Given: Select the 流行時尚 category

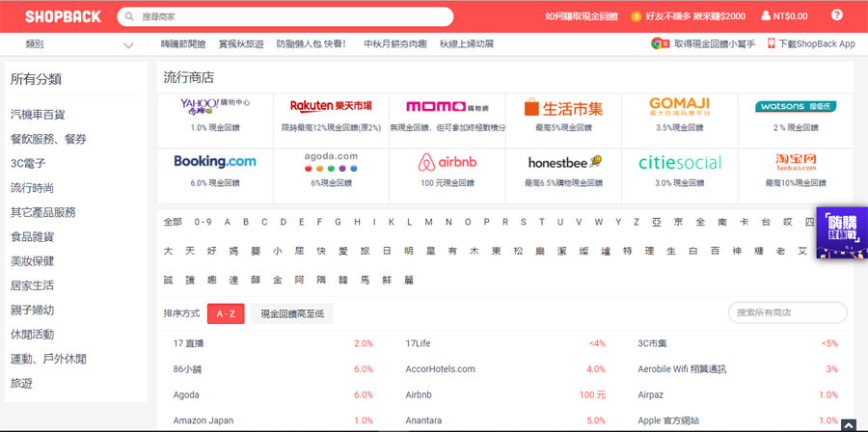Looking at the screenshot, I should coord(32,188).
